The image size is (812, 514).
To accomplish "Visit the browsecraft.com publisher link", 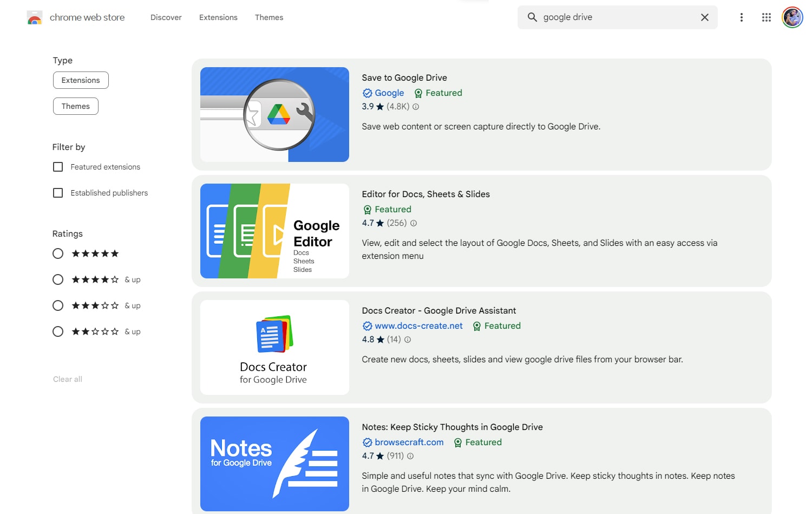I will coord(409,442).
